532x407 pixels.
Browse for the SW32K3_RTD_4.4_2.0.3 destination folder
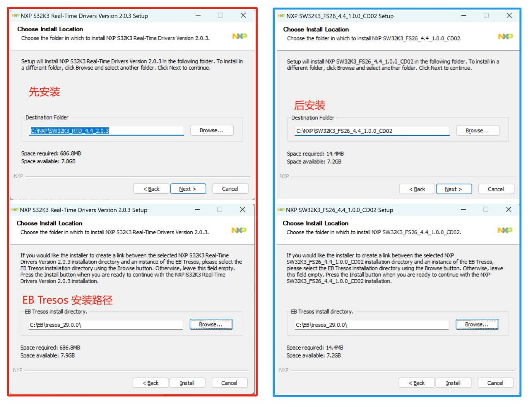[212, 130]
